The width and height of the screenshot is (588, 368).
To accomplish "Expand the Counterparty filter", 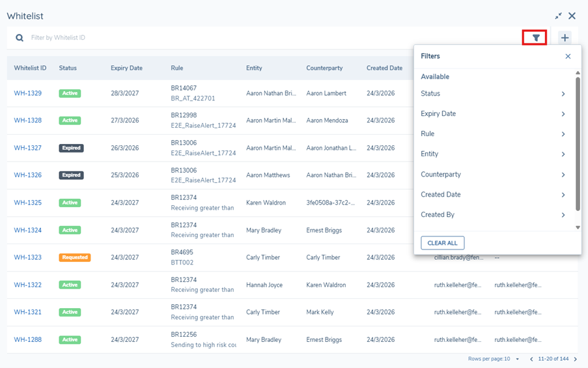I will click(x=493, y=175).
